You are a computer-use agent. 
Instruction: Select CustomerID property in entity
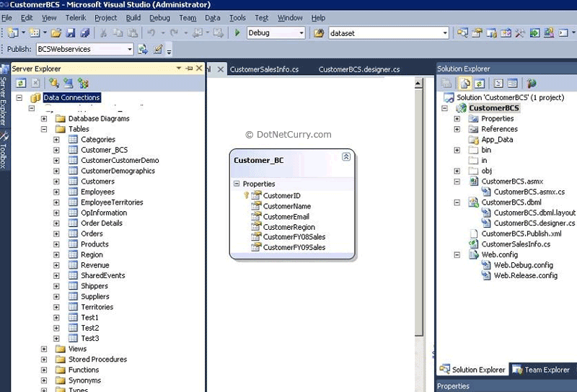(x=281, y=196)
